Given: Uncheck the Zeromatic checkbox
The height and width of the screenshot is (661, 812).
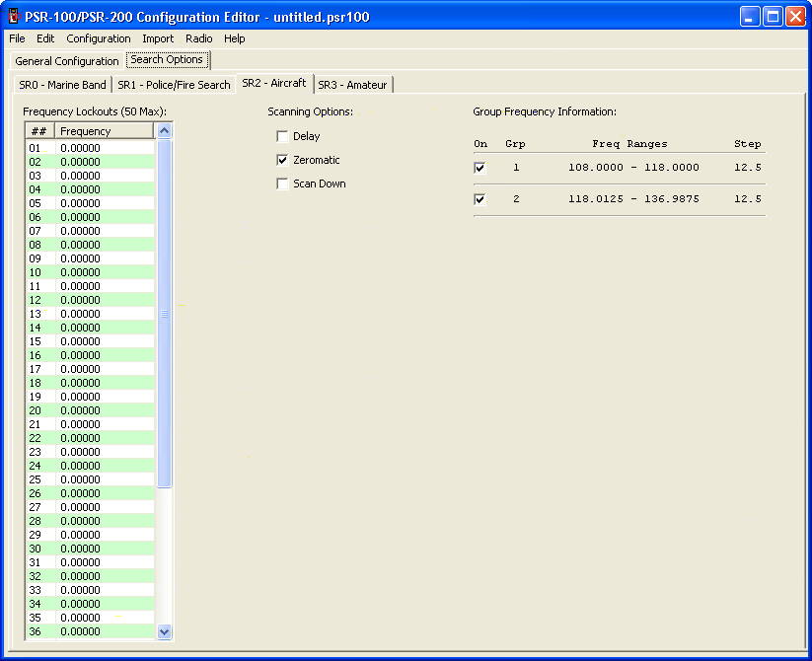Looking at the screenshot, I should click(283, 160).
